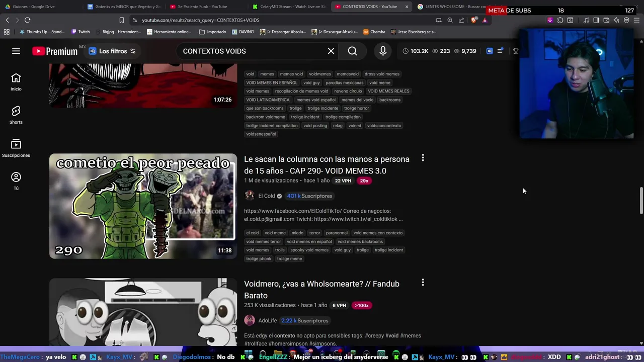Click the 'trollge incident compilation' tag
The width and height of the screenshot is (644, 362).
click(272, 126)
